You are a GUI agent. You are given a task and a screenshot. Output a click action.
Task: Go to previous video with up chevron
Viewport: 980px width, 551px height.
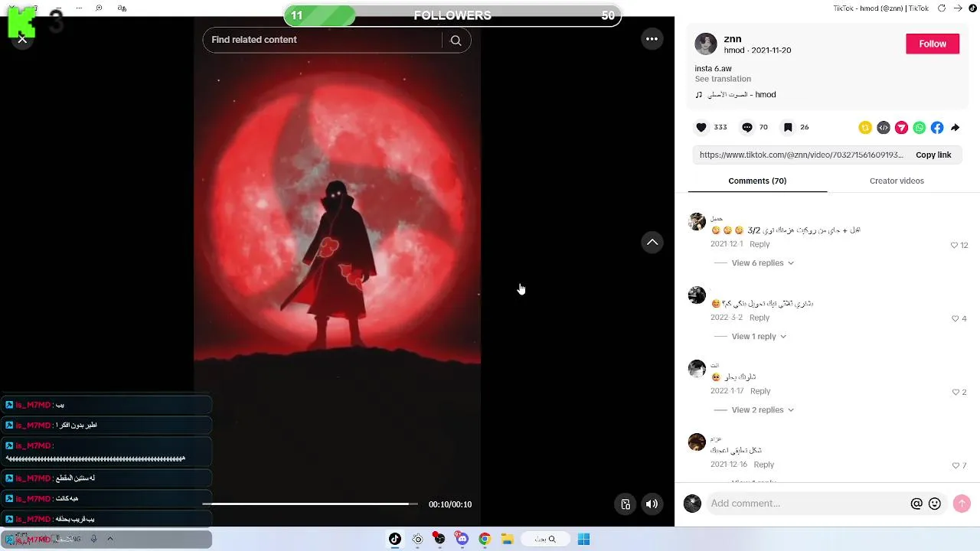coord(652,242)
